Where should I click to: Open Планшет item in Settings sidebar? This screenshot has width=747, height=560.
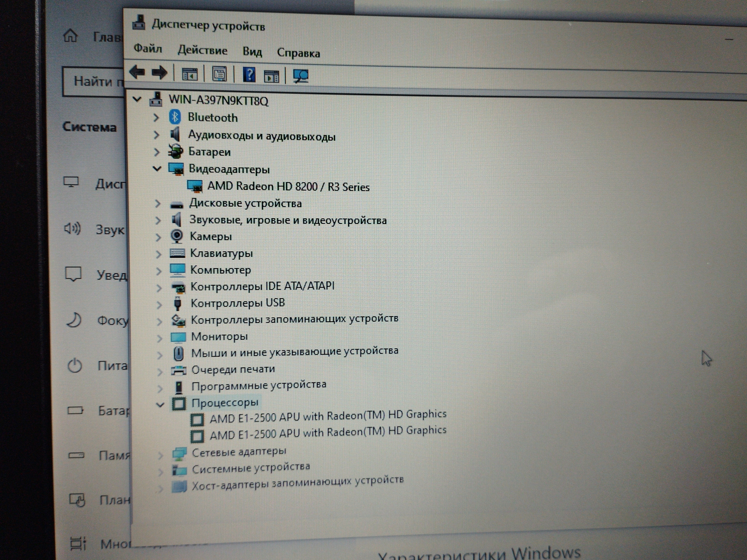pos(100,499)
